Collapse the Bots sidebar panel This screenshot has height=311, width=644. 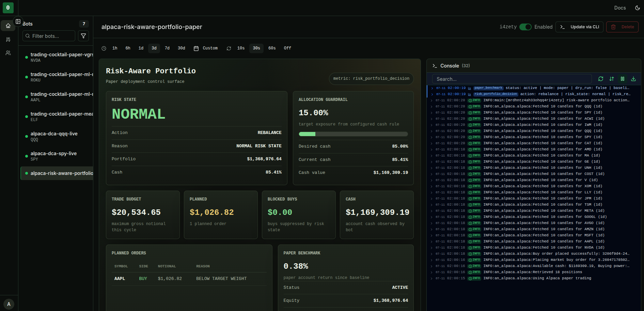click(x=18, y=21)
